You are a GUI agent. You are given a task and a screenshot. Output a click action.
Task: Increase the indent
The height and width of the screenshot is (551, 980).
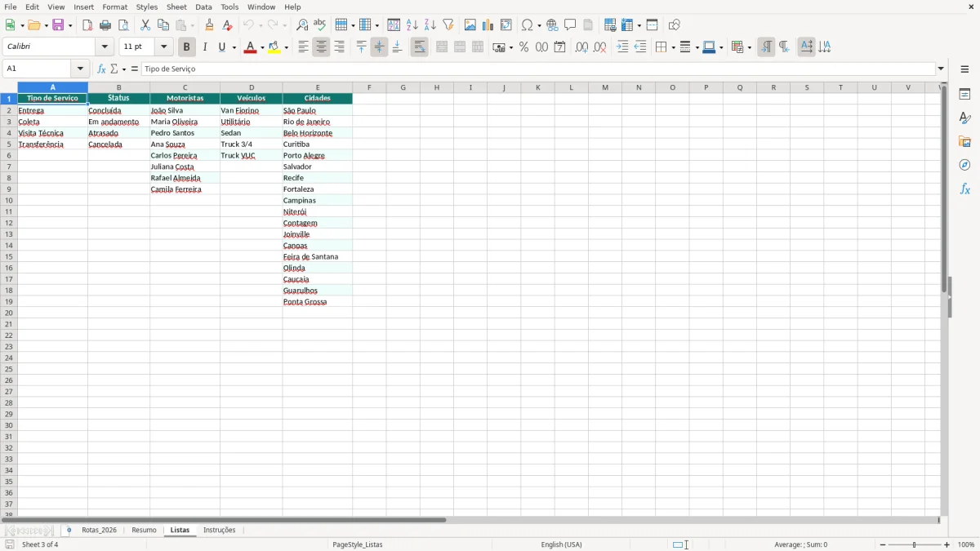(x=622, y=47)
